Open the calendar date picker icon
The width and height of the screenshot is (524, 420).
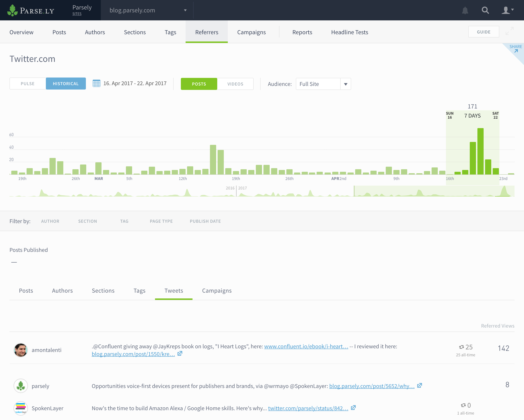click(x=96, y=83)
